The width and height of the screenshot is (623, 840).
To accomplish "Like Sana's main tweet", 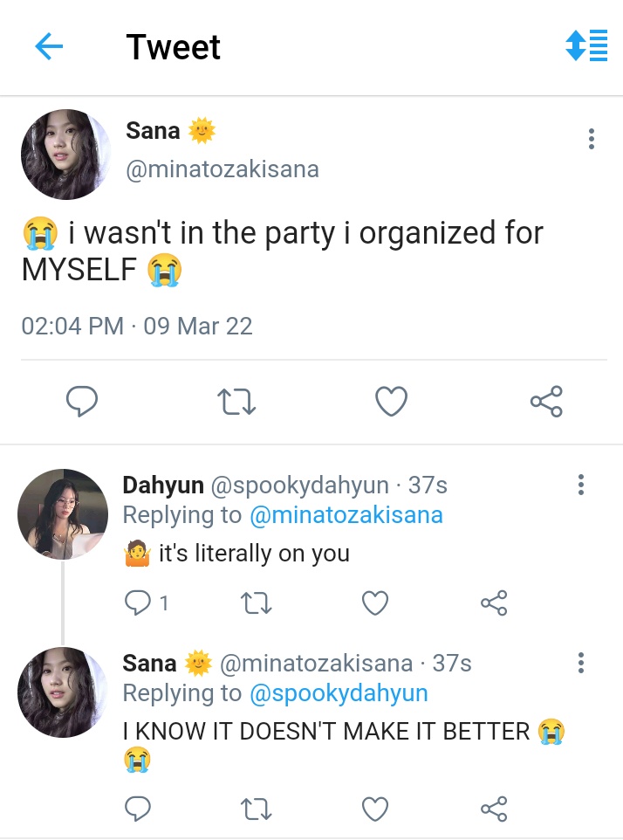I will click(391, 402).
